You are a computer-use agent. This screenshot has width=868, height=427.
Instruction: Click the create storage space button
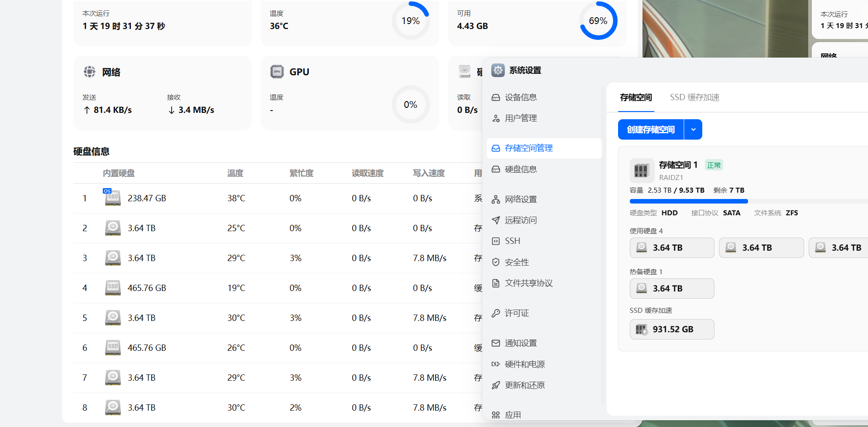651,130
